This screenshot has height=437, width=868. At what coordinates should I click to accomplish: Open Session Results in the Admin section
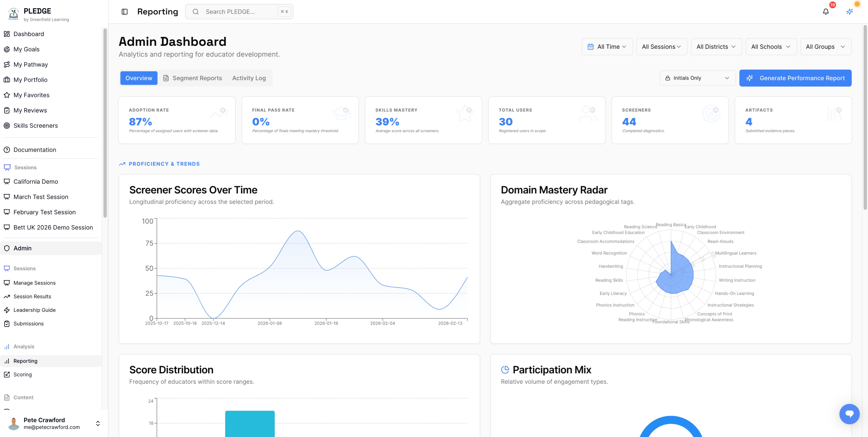point(32,296)
